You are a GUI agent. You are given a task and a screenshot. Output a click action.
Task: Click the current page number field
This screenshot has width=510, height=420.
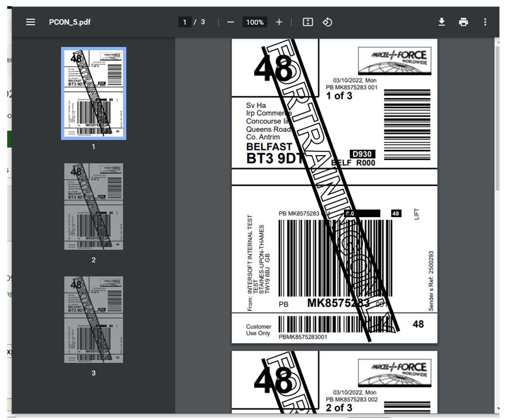(185, 22)
